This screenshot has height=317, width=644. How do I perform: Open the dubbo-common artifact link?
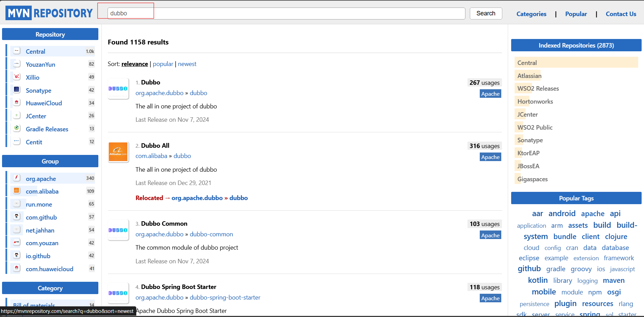[x=211, y=234]
